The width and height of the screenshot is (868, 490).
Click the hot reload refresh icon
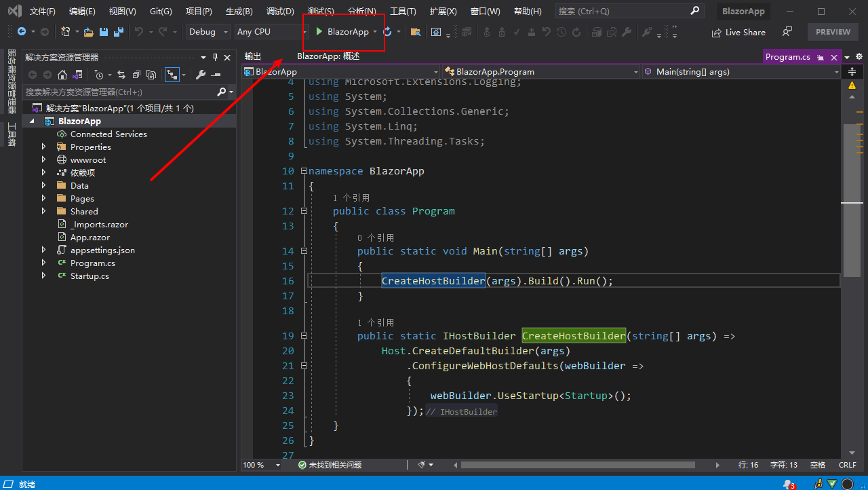coord(387,32)
